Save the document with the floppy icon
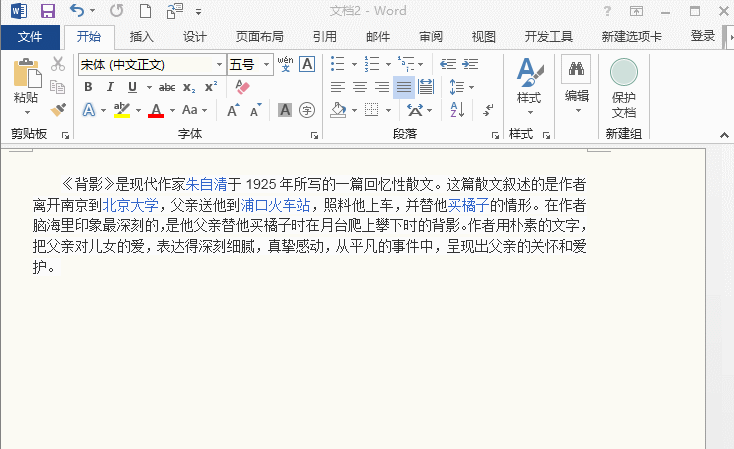 48,10
